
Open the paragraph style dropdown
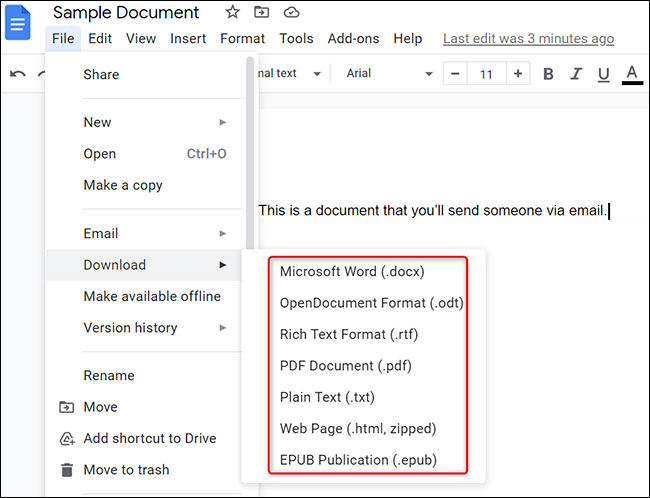click(x=289, y=73)
